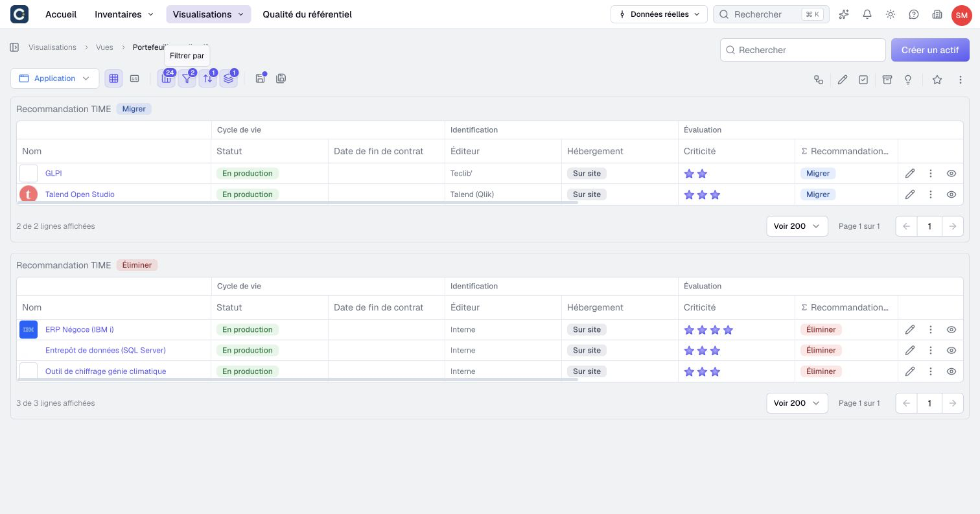Open Voir 200 dropdown in Migrer group
Image resolution: width=980 pixels, height=514 pixels.
click(797, 226)
